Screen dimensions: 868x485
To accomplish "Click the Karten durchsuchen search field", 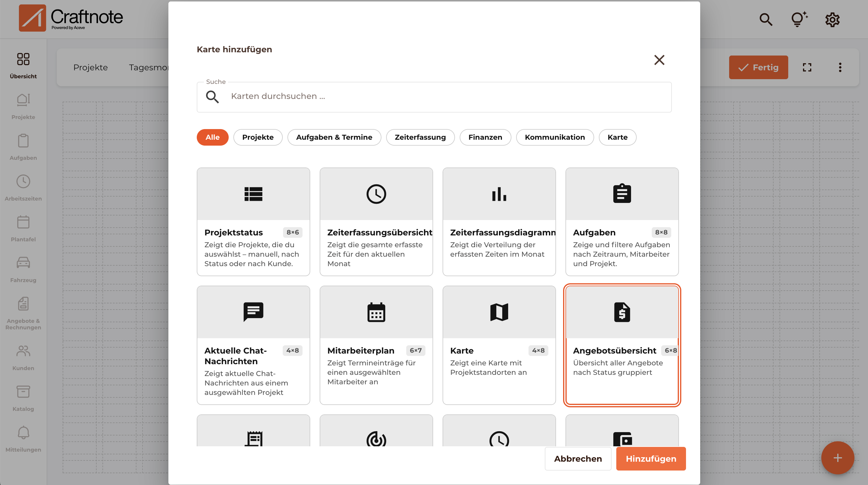I will (434, 97).
